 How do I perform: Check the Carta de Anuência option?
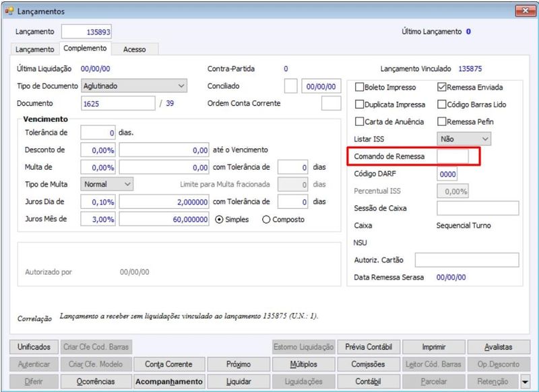pos(359,121)
